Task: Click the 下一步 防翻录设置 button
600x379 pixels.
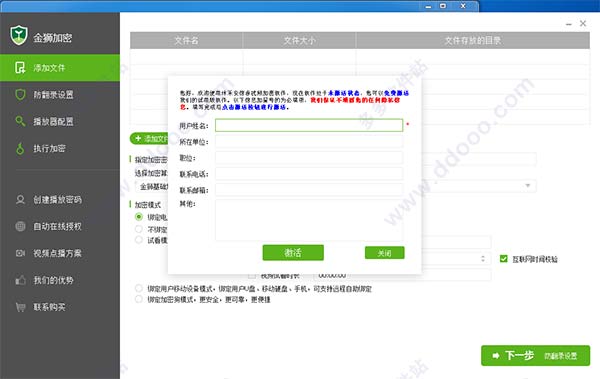Action: tap(535, 356)
